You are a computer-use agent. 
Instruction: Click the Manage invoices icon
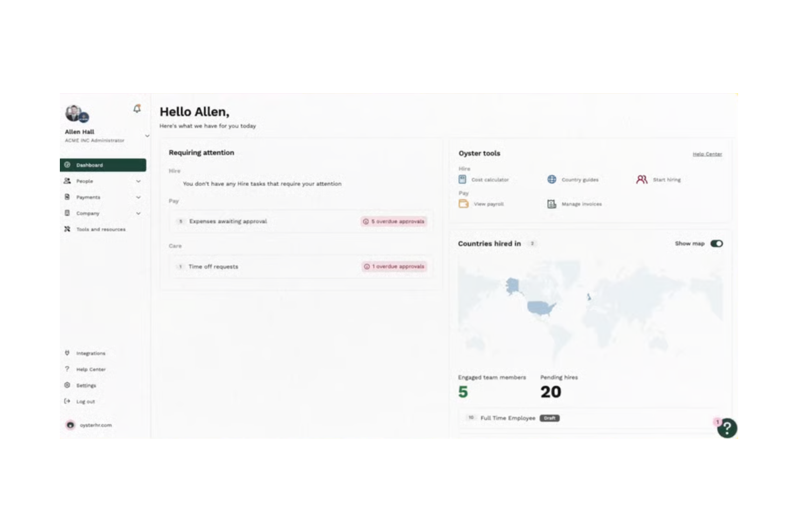point(552,204)
